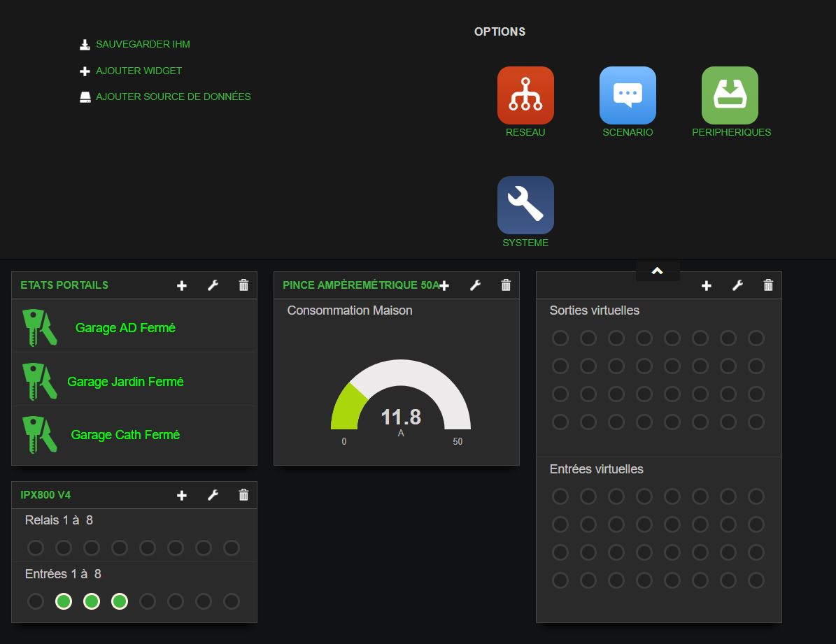Toggle first indicator in Entrées virtuelles grid
The image size is (836, 644).
pos(560,496)
